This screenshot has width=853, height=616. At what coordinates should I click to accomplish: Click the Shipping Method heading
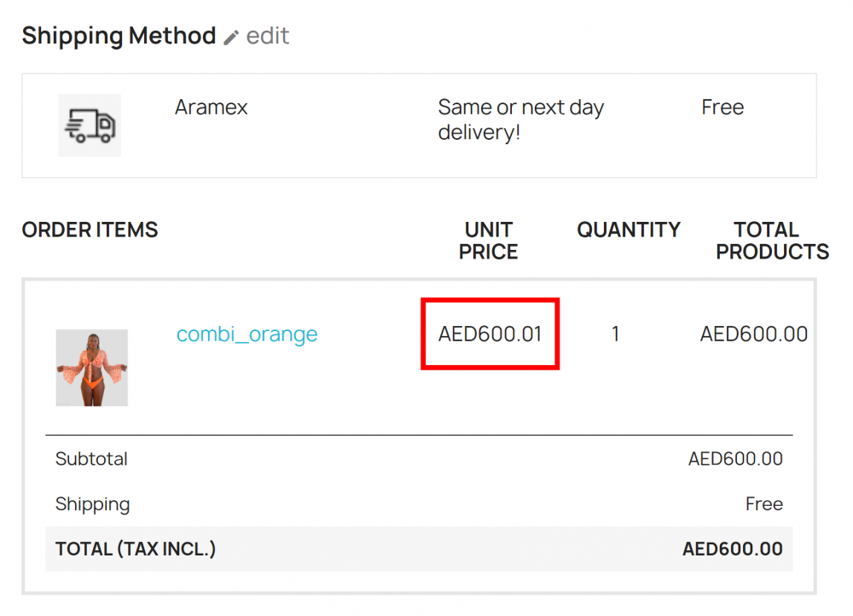click(x=119, y=36)
